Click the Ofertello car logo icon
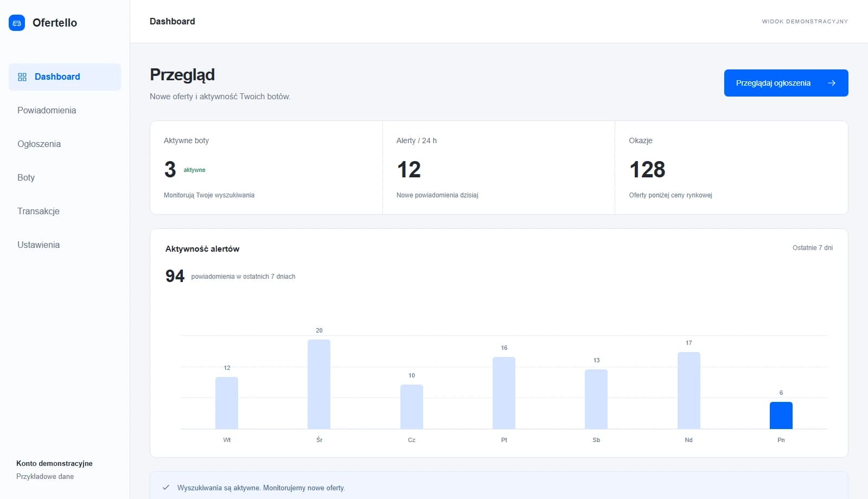Viewport: 868px width, 499px height. (x=17, y=23)
